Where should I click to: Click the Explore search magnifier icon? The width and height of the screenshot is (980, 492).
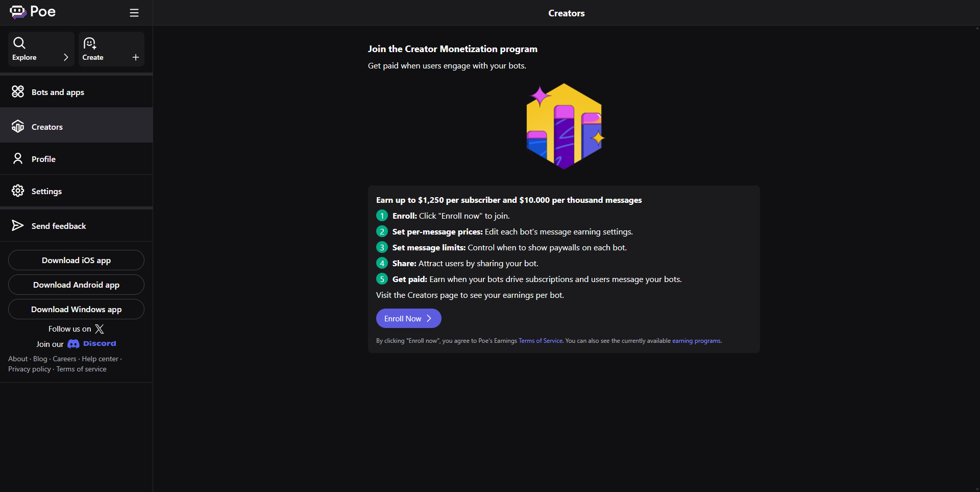click(19, 43)
